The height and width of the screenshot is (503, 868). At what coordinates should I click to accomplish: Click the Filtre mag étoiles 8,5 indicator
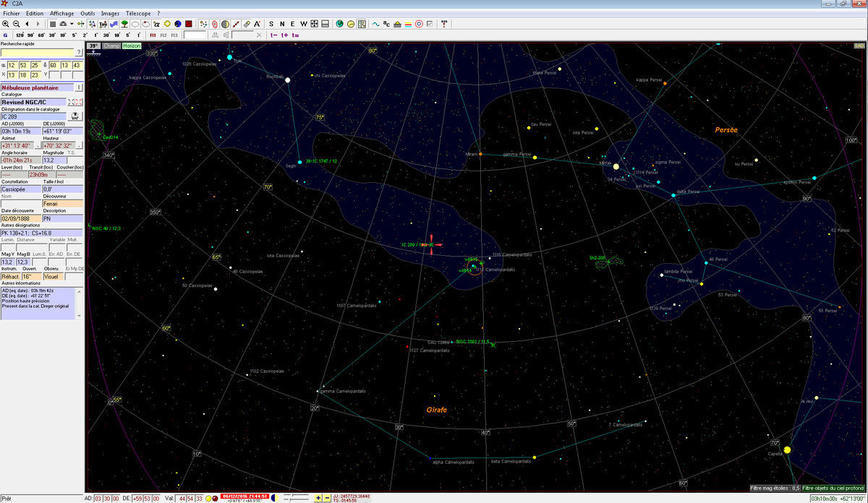[x=774, y=488]
